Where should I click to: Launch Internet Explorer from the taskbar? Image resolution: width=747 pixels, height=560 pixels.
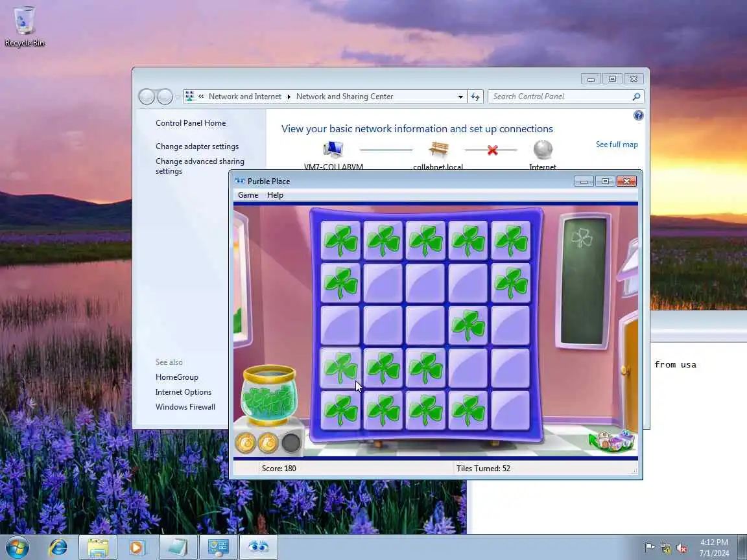tap(58, 547)
